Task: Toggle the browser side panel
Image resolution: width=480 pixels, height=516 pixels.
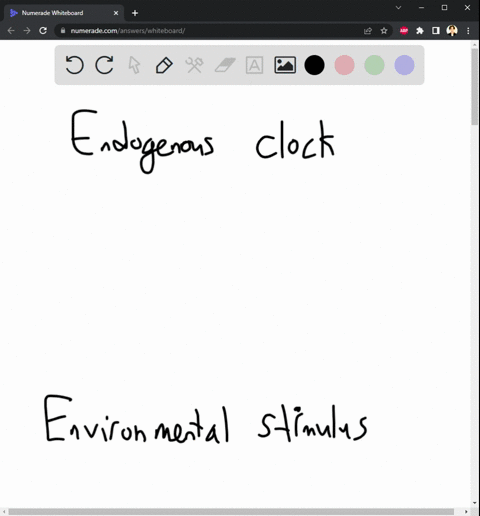Action: (x=436, y=31)
